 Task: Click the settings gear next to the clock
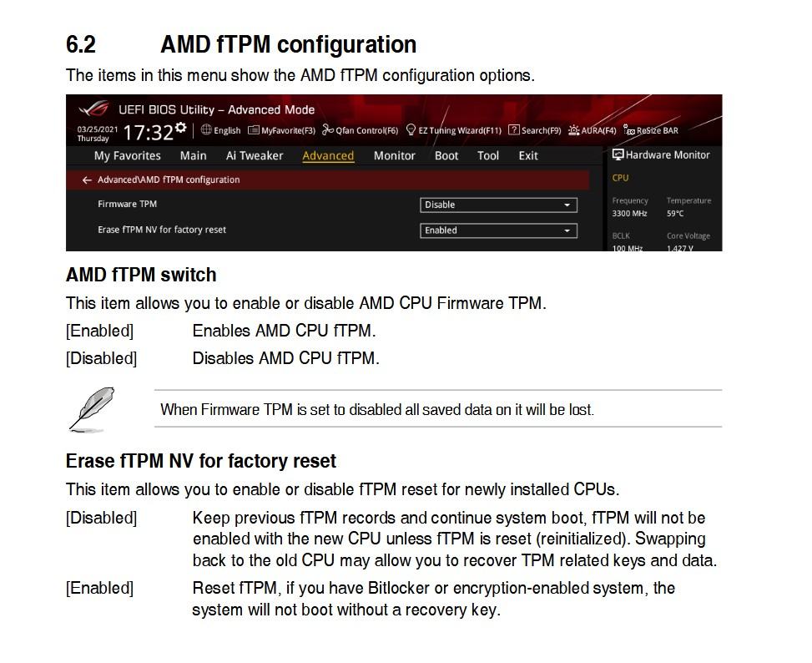pyautogui.click(x=180, y=127)
